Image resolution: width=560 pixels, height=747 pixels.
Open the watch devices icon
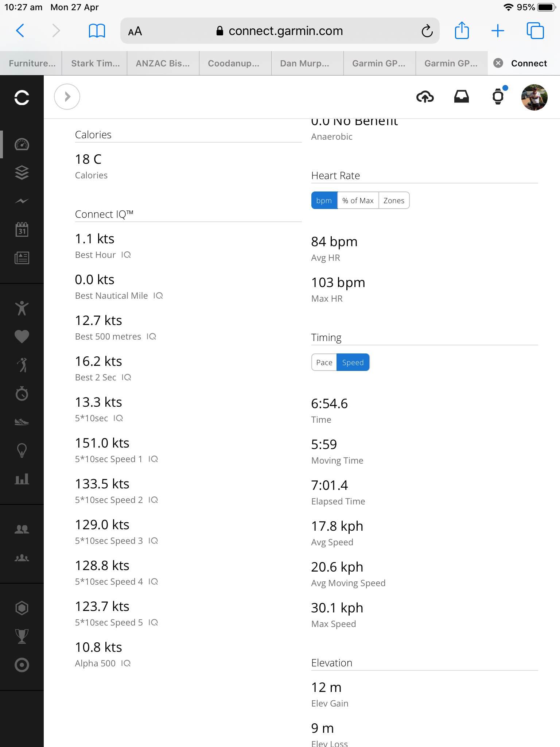coord(498,97)
